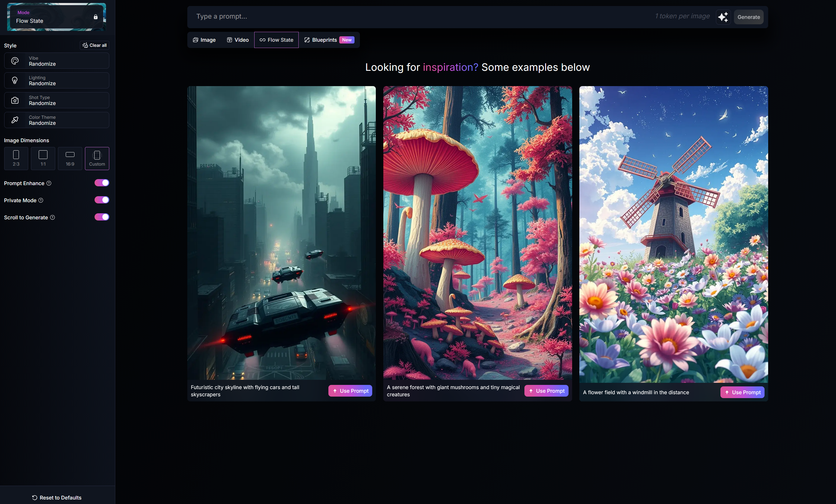Select the 1:1 square dimension
The height and width of the screenshot is (504, 836).
click(x=43, y=158)
